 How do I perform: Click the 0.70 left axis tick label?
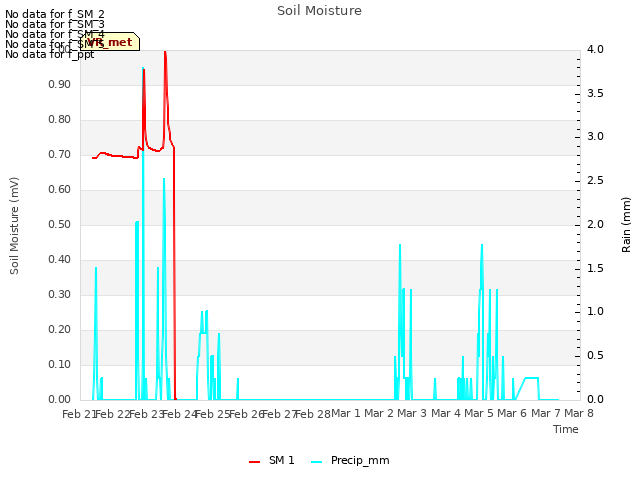point(60,155)
